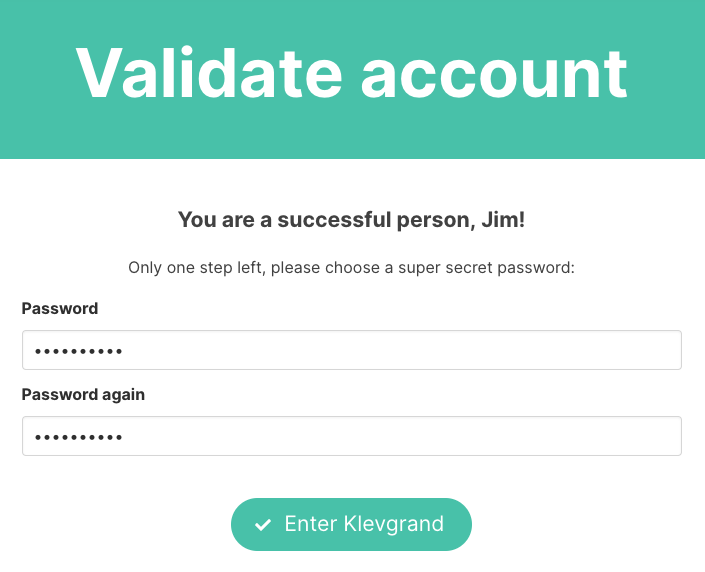Click the word Enter on the green button
This screenshot has width=705, height=572.
tap(310, 525)
